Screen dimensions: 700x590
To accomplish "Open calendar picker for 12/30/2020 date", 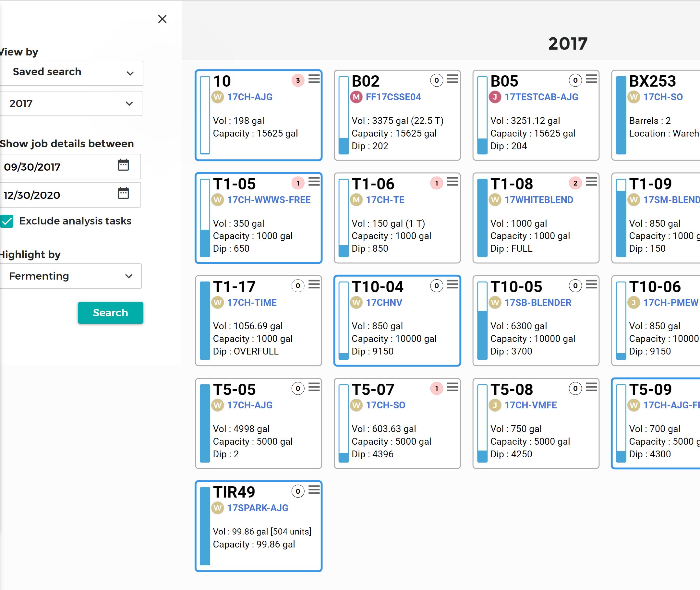I will 123,193.
